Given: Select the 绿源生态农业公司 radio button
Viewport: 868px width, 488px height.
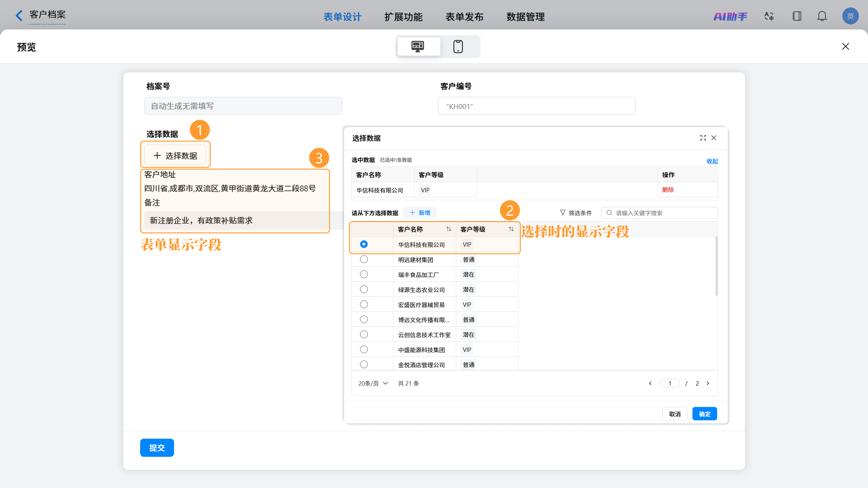Looking at the screenshot, I should pyautogui.click(x=363, y=289).
